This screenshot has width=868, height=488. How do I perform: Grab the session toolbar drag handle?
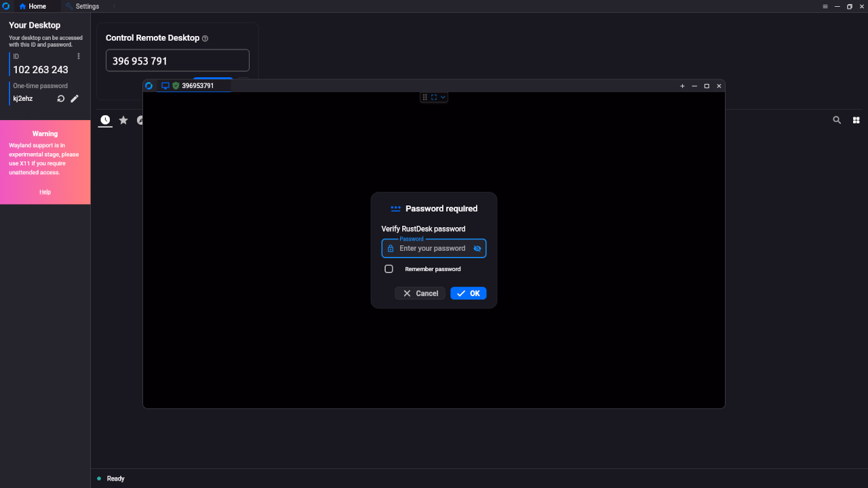point(425,98)
